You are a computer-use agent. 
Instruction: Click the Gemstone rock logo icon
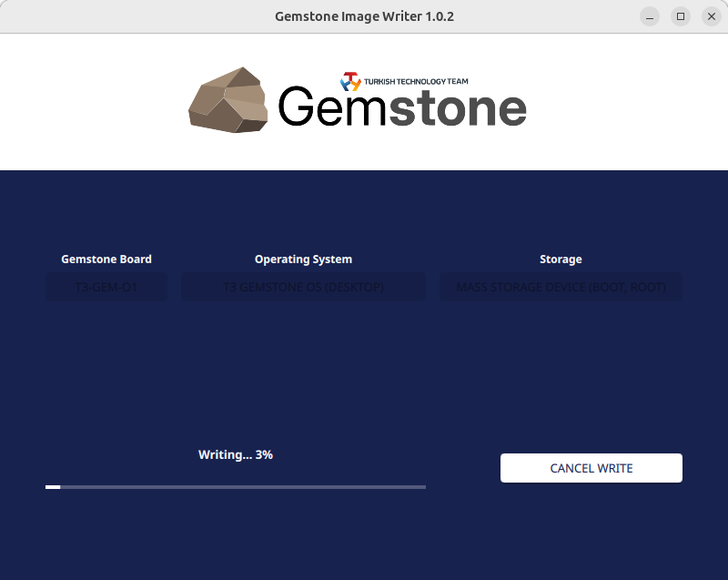228,100
